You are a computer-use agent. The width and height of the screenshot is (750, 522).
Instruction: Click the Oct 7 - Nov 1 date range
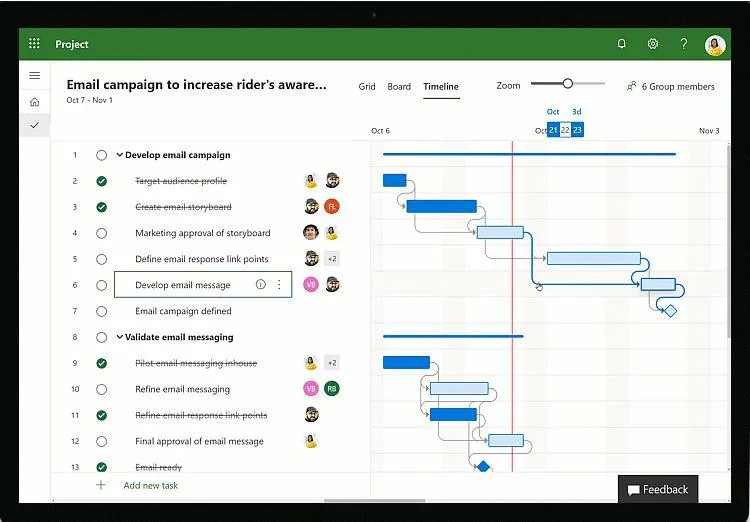point(89,100)
